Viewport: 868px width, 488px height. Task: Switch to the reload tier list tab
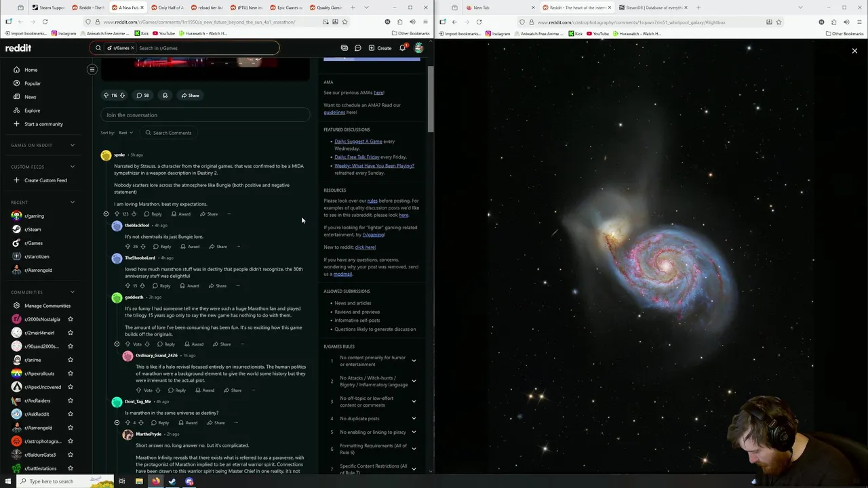pos(206,7)
